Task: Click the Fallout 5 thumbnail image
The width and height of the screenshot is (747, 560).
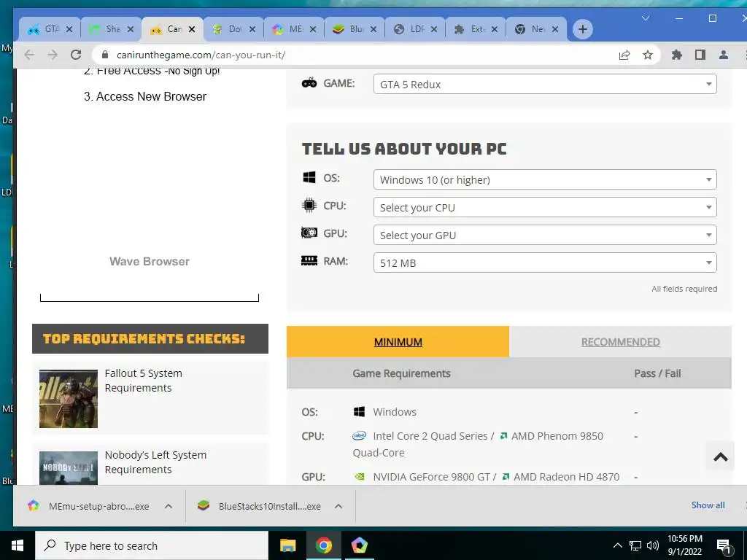Action: pyautogui.click(x=68, y=399)
